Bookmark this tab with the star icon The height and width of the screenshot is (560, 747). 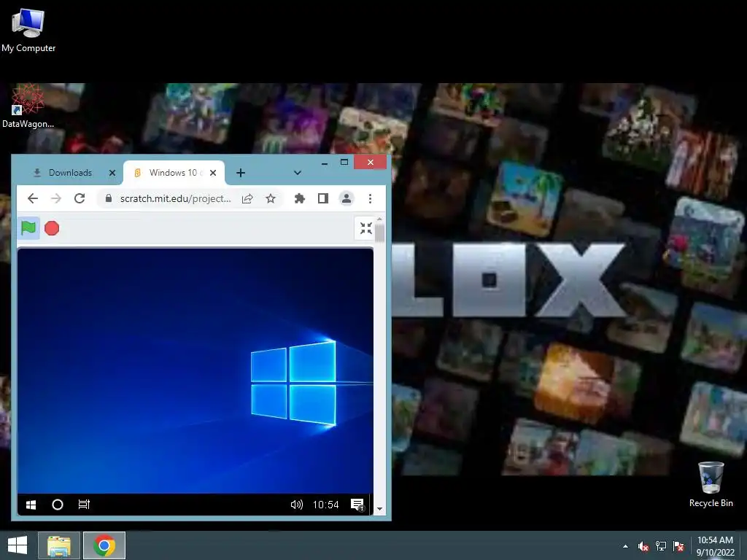271,198
